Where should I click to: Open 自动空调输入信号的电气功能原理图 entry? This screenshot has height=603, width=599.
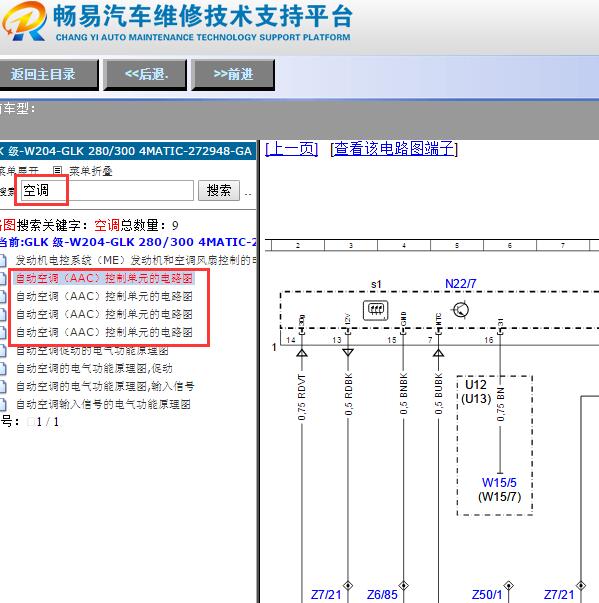[x=103, y=404]
